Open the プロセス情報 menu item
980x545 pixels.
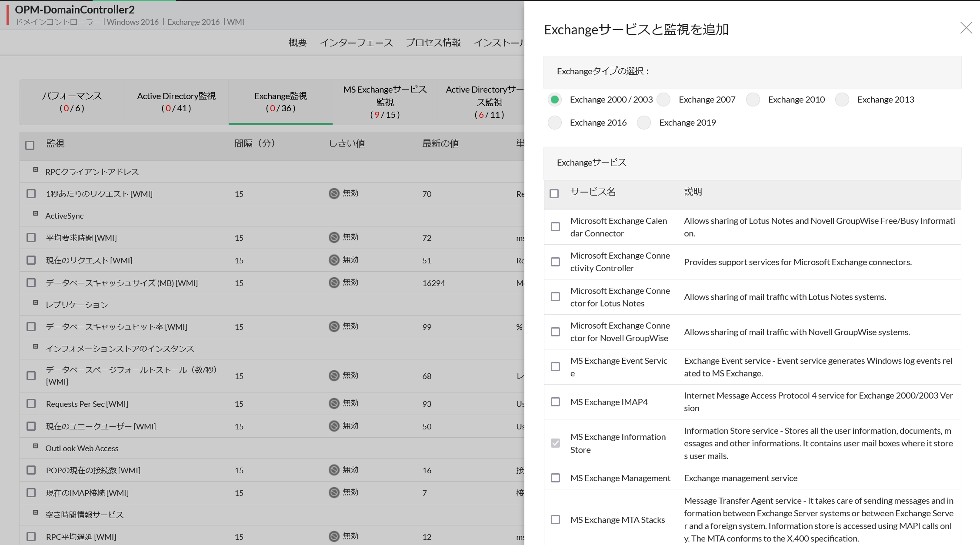(433, 43)
